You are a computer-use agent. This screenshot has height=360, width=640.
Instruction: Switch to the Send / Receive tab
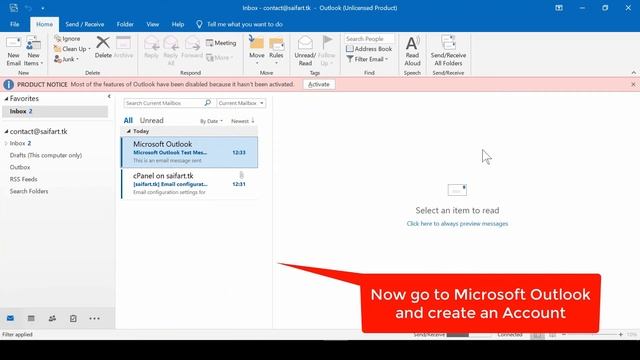point(84,24)
